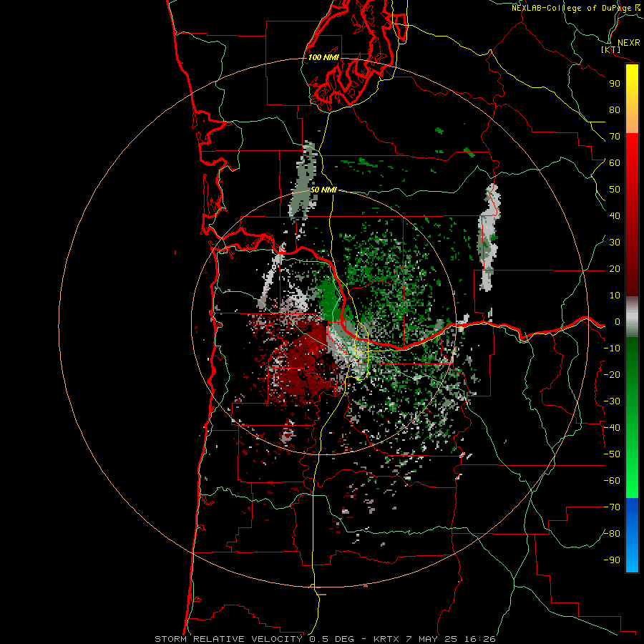Click the -10 knot scale label
The image size is (644, 644).
tap(612, 348)
